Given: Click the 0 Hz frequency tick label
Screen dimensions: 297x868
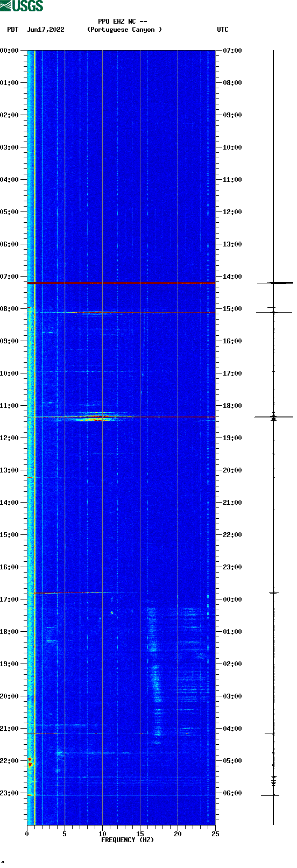Looking at the screenshot, I should tap(27, 834).
